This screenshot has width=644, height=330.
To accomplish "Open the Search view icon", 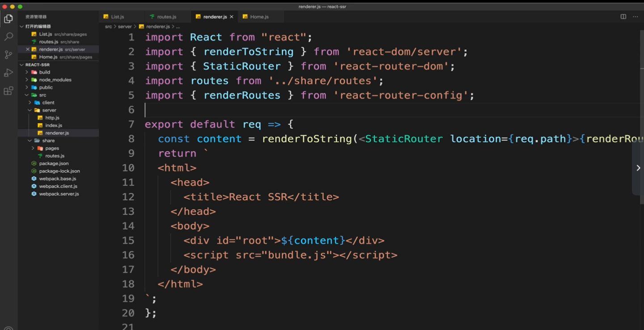I will [8, 37].
